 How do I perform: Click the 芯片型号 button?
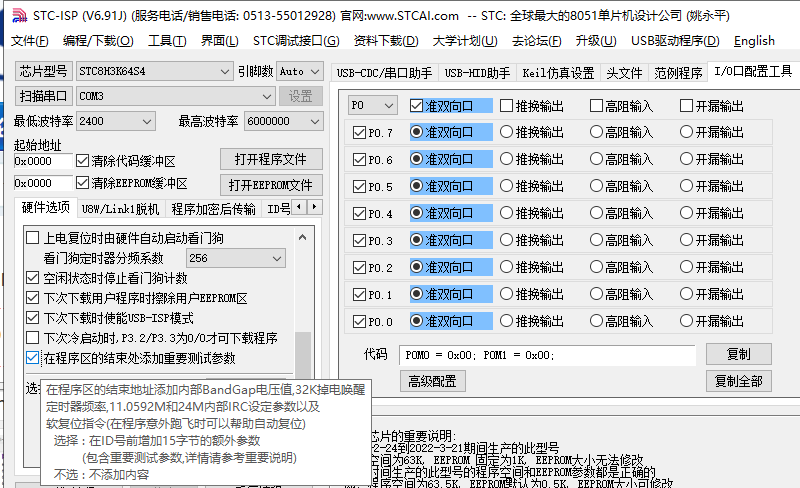coord(43,71)
